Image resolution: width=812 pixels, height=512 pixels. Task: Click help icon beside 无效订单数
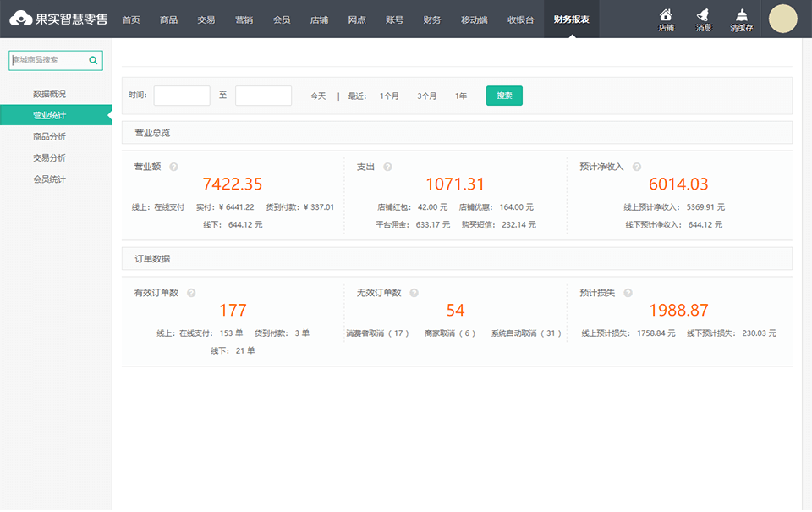tap(414, 293)
